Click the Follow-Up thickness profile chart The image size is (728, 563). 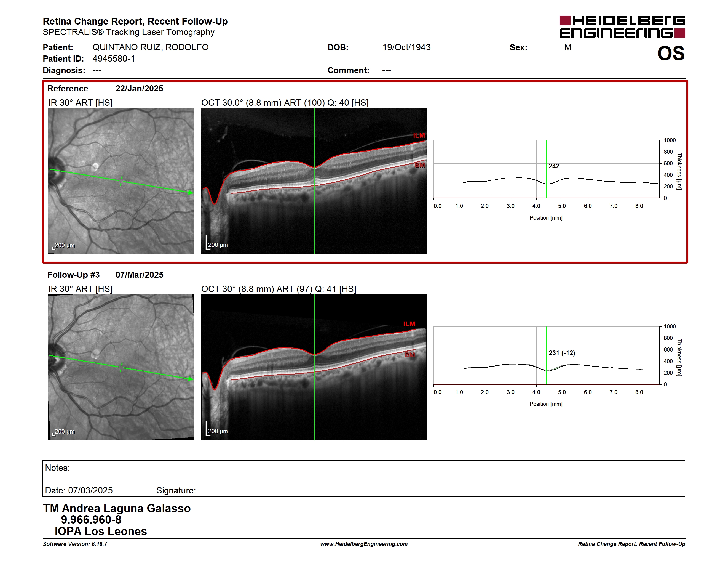point(547,355)
